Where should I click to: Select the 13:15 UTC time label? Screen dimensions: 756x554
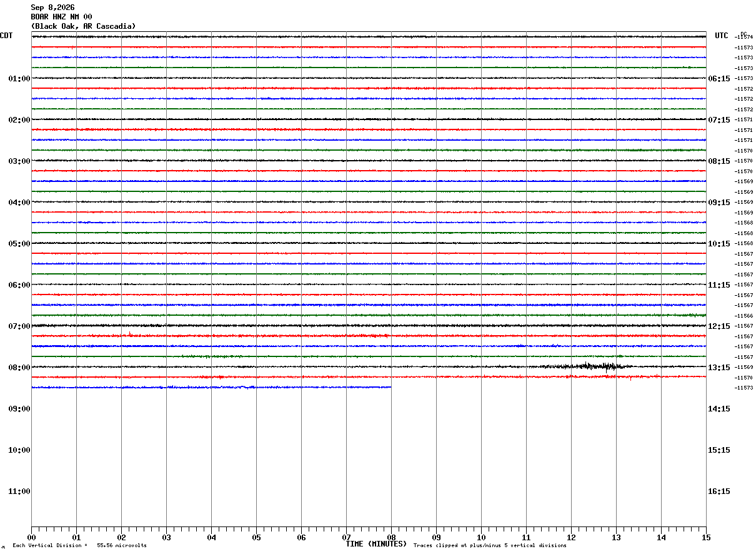pos(719,367)
